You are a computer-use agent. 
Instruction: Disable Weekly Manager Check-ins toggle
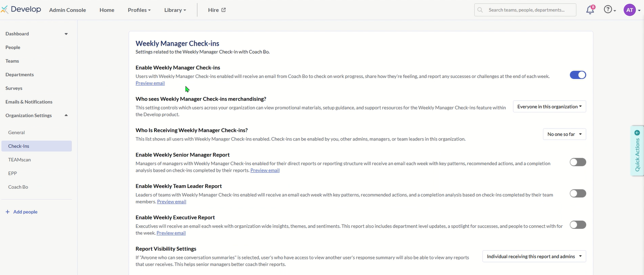coord(578,75)
